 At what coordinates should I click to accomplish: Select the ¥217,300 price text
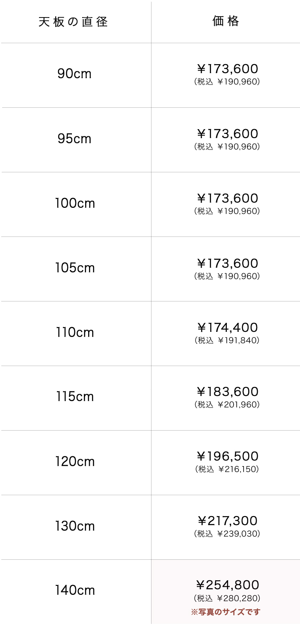coord(227,521)
